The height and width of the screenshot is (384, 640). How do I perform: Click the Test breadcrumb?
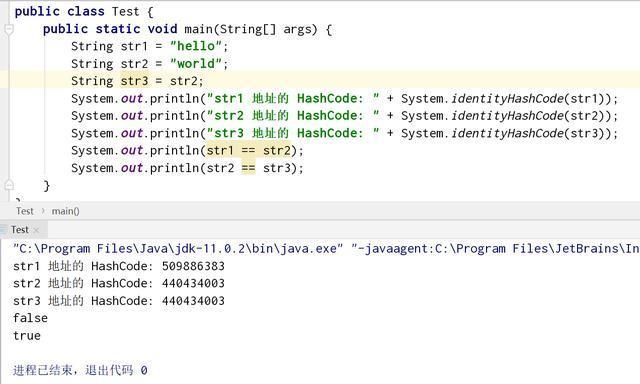click(25, 211)
